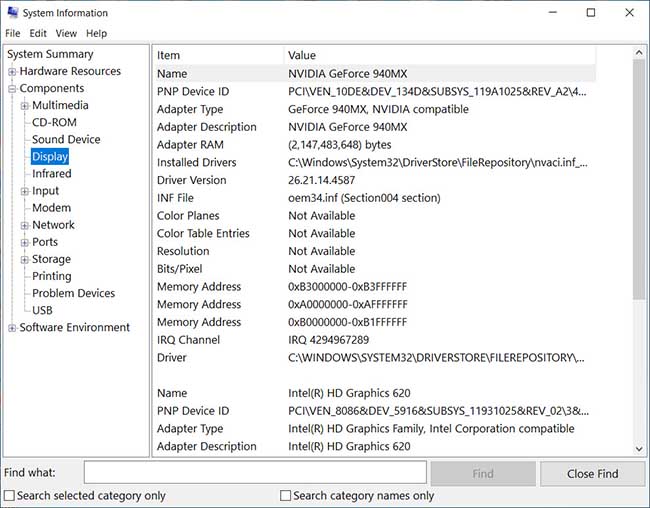Viewport: 650px width, 508px height.
Task: Select the Infrared category
Action: (x=52, y=173)
